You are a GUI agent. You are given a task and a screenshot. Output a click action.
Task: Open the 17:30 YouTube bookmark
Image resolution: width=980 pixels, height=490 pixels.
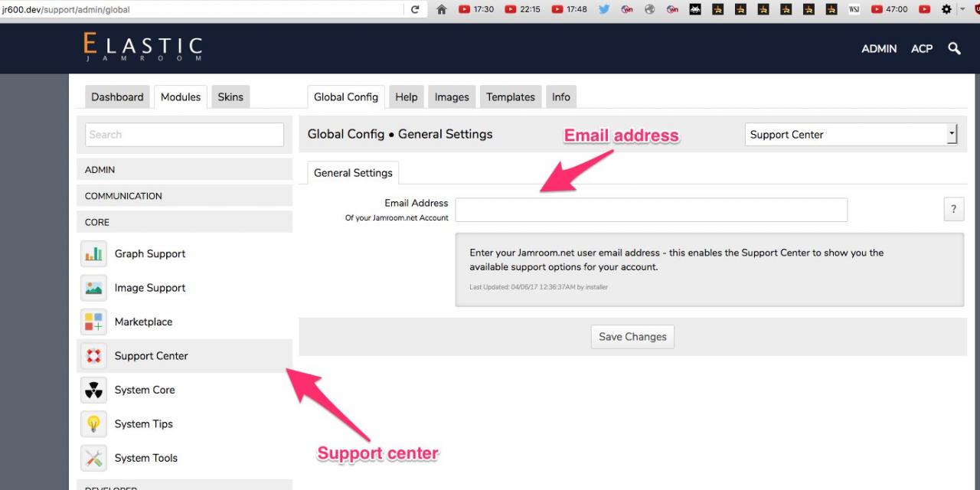tap(476, 9)
